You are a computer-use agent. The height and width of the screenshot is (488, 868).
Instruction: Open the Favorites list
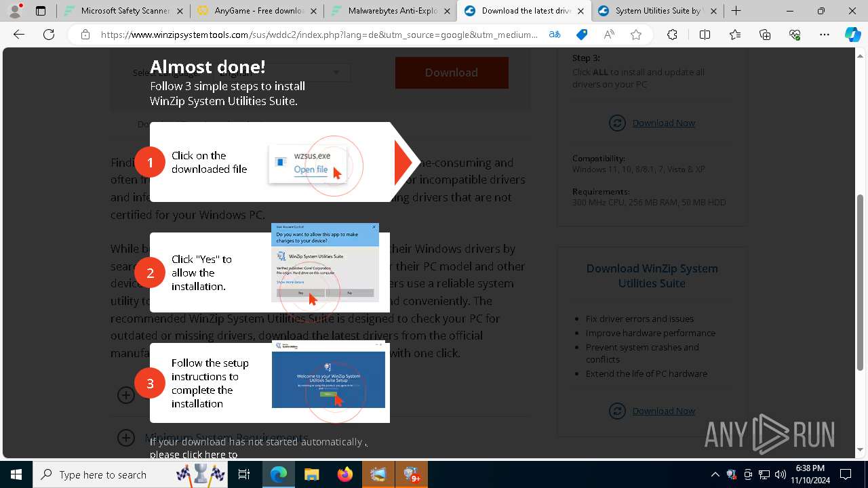click(x=735, y=35)
